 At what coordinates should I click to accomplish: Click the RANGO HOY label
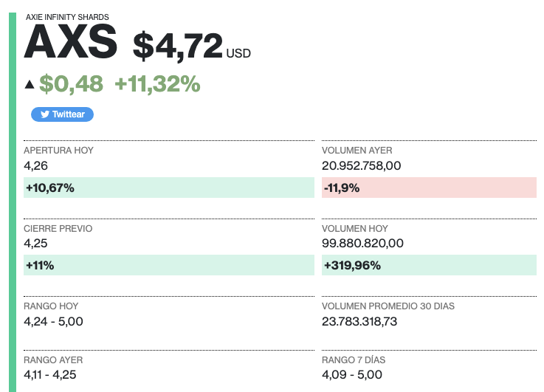click(x=51, y=306)
